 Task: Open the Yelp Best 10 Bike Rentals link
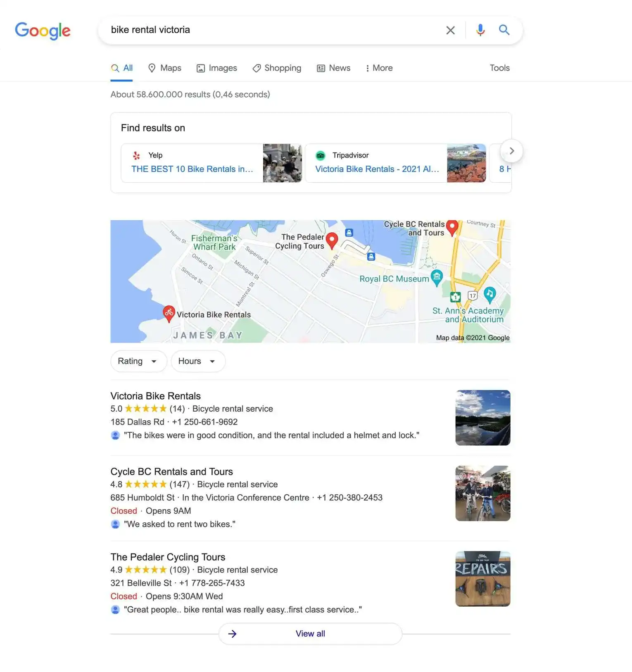tap(192, 169)
